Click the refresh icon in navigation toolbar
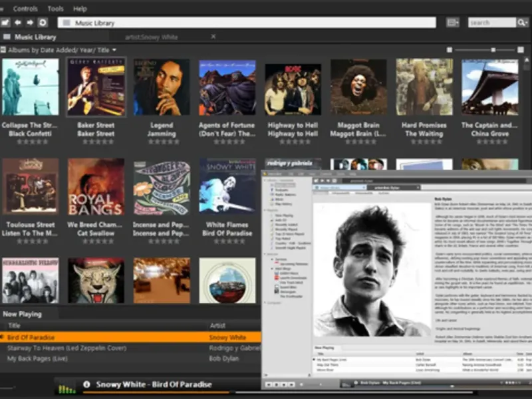The image size is (532, 399). tap(43, 23)
